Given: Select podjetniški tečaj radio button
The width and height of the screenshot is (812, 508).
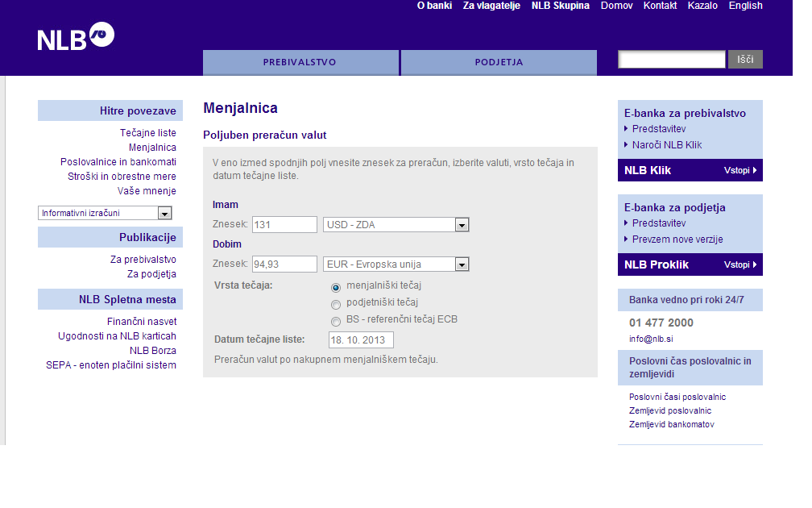Looking at the screenshot, I should click(x=336, y=304).
